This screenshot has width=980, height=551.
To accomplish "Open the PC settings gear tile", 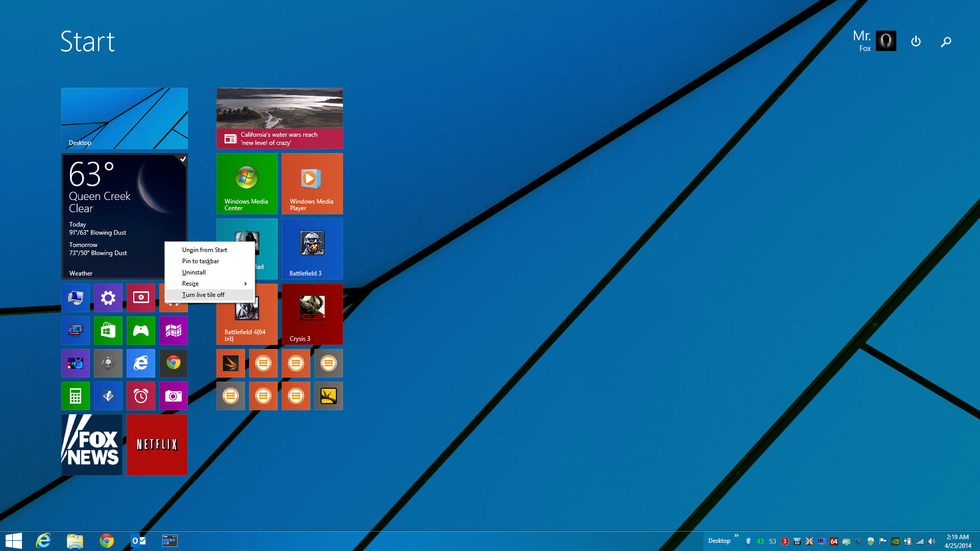I will [108, 298].
